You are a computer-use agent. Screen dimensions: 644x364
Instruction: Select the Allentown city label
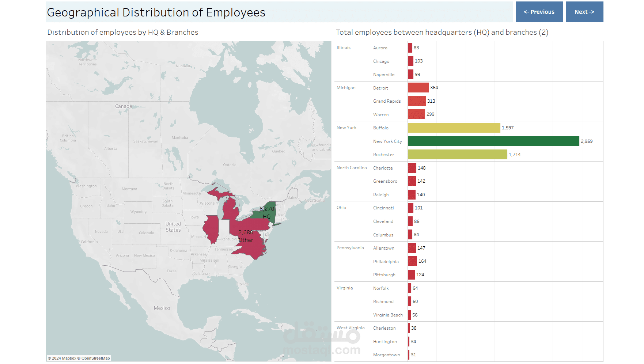point(384,248)
